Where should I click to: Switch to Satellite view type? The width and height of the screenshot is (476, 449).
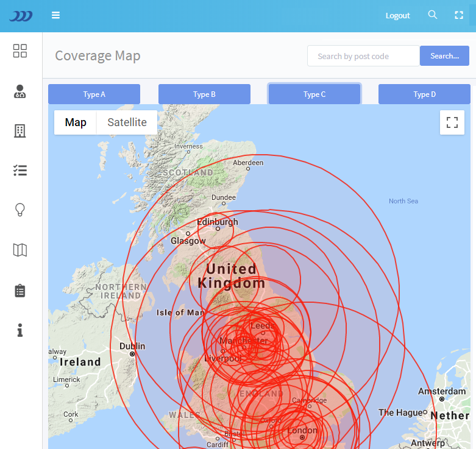coord(127,122)
